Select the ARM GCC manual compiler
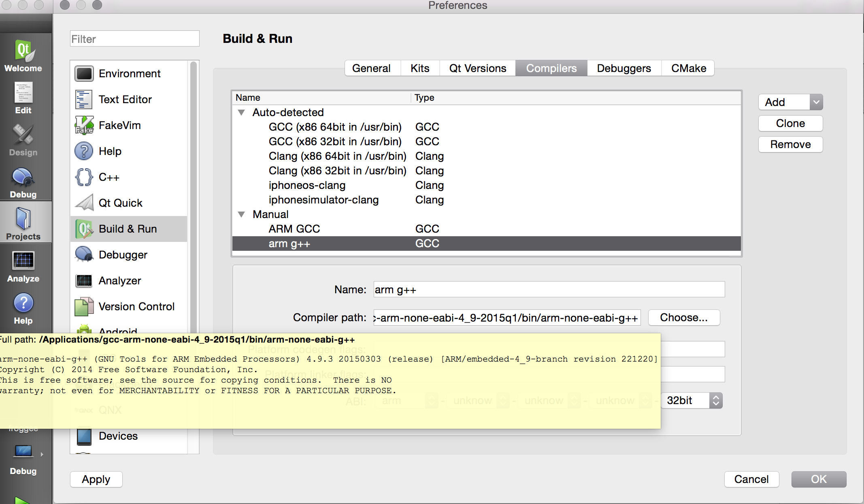The width and height of the screenshot is (864, 504). [x=487, y=229]
